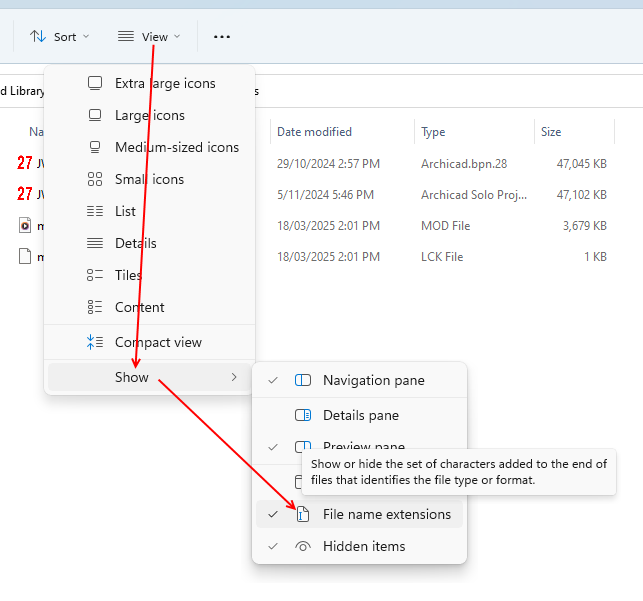Click the 3,679 KB size value
The width and height of the screenshot is (643, 601).
(x=584, y=226)
